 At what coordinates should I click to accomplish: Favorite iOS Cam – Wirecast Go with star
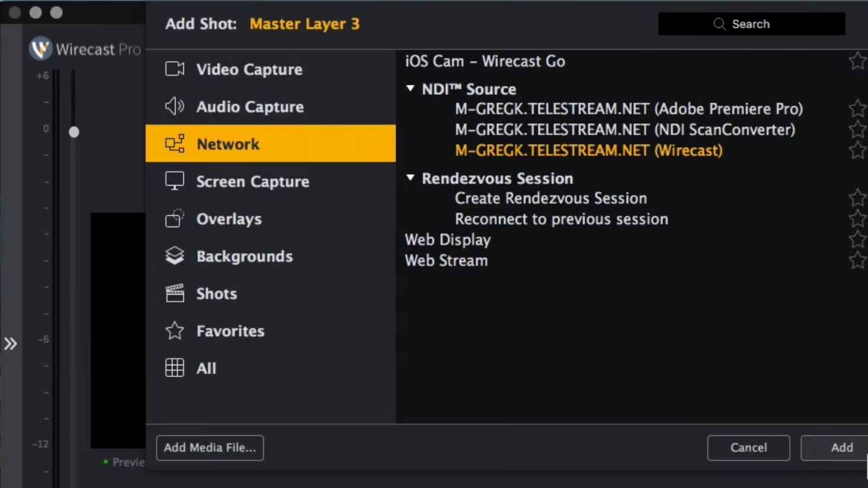pyautogui.click(x=857, y=60)
